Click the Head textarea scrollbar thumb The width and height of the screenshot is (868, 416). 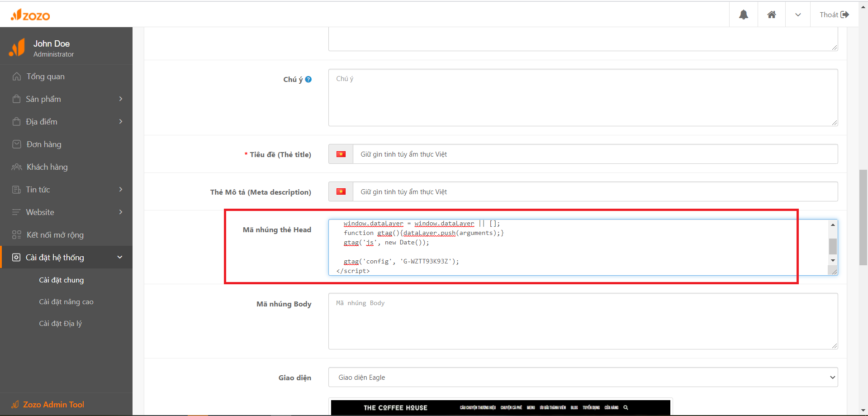pos(833,246)
